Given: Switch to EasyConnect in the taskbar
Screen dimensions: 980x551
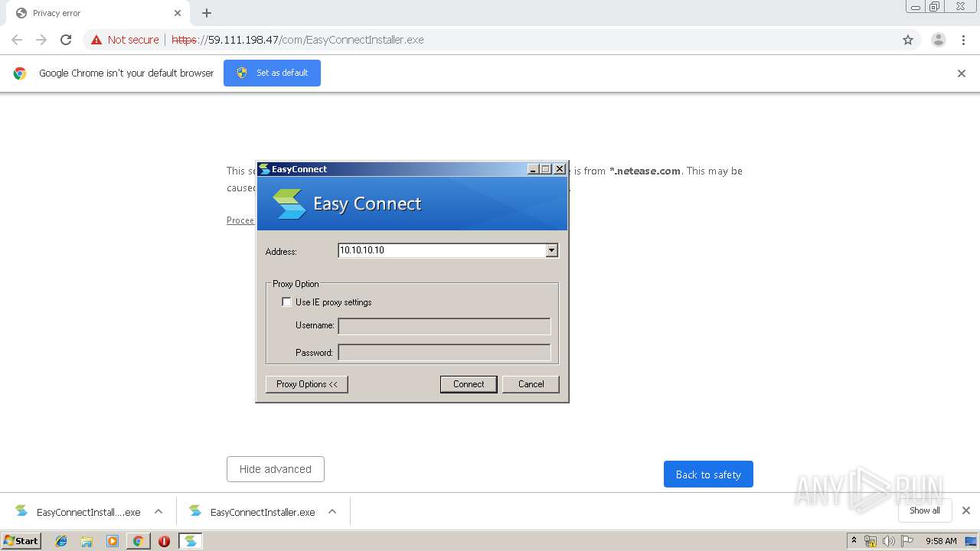Looking at the screenshot, I should [190, 541].
